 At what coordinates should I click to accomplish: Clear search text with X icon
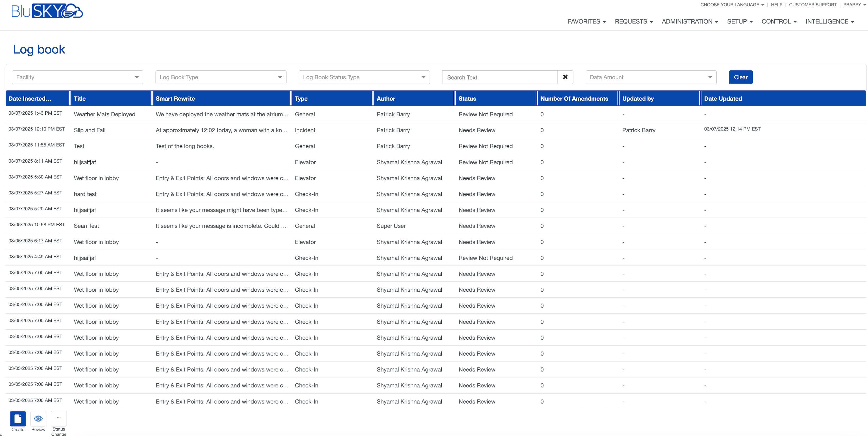pyautogui.click(x=565, y=77)
